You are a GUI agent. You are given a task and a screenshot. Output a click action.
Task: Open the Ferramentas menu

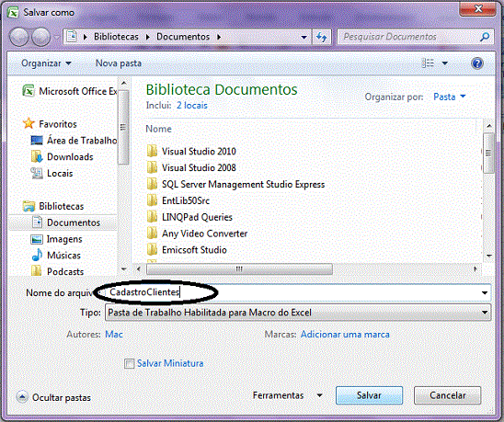point(287,395)
